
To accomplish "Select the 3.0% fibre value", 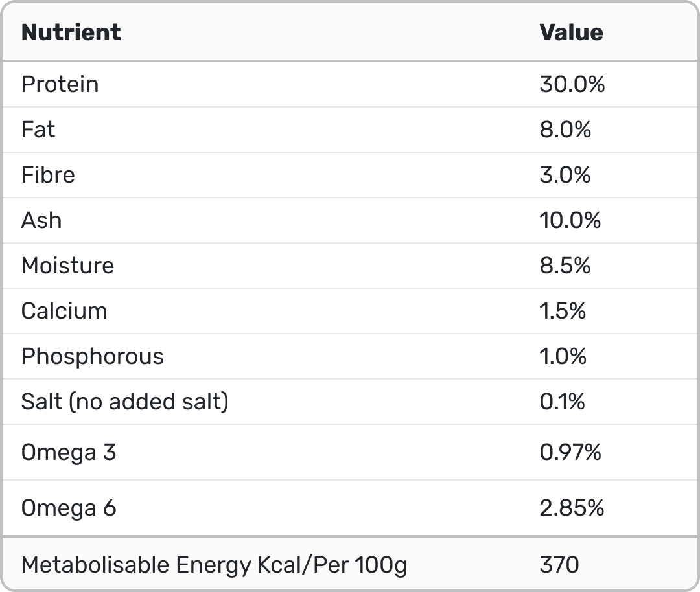I will pos(565,175).
